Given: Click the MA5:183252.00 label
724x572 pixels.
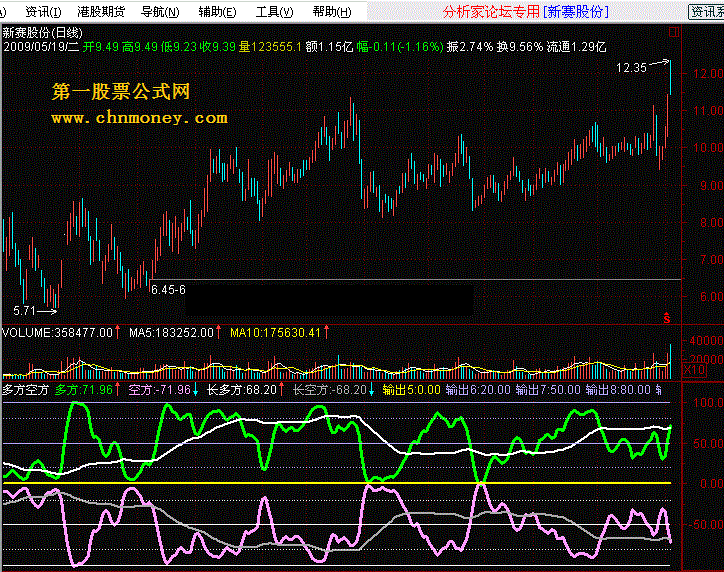Looking at the screenshot, I should (171, 333).
